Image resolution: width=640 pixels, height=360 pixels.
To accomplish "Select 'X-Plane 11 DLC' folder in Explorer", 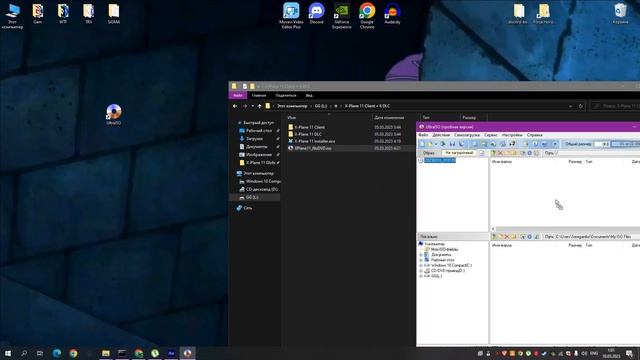I will point(308,134).
